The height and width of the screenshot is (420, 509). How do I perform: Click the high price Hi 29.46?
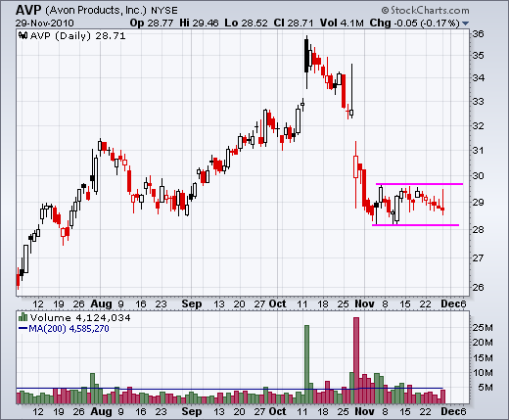(x=199, y=23)
